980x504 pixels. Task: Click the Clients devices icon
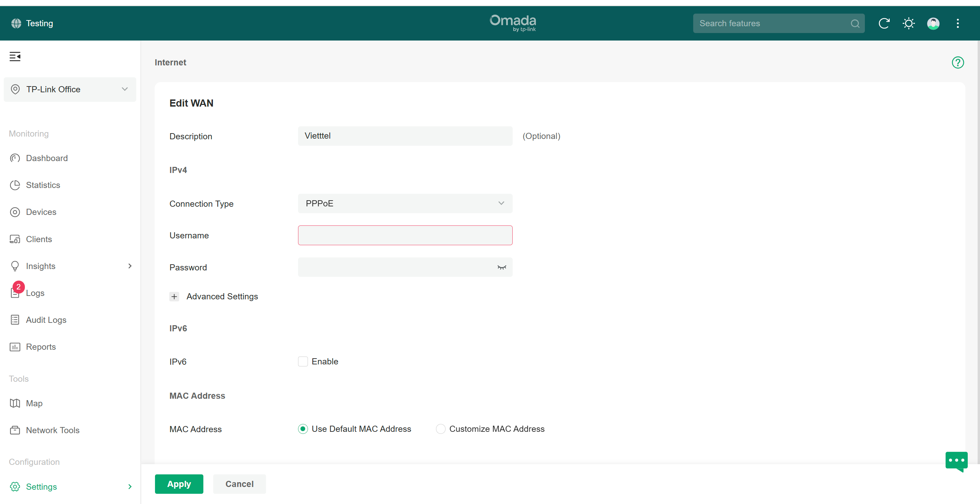coord(15,239)
